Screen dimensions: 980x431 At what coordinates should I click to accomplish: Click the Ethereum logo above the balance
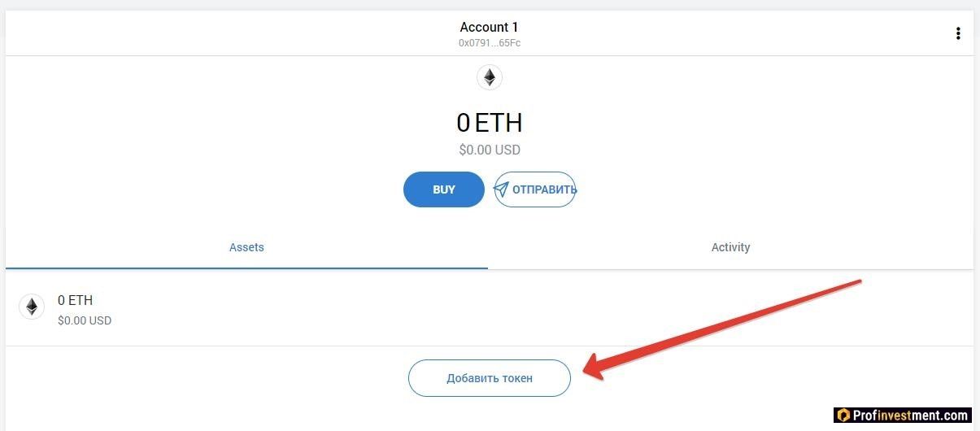(x=490, y=77)
